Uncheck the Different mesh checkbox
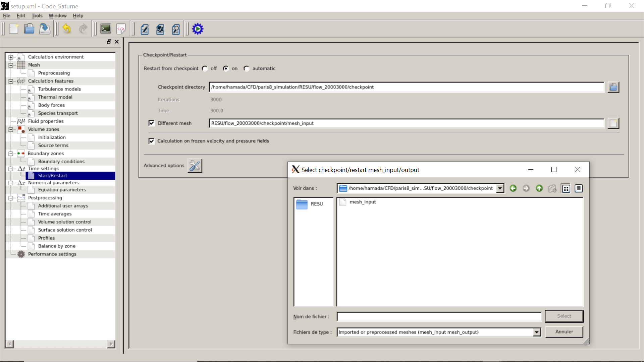644x362 pixels. pyautogui.click(x=152, y=123)
